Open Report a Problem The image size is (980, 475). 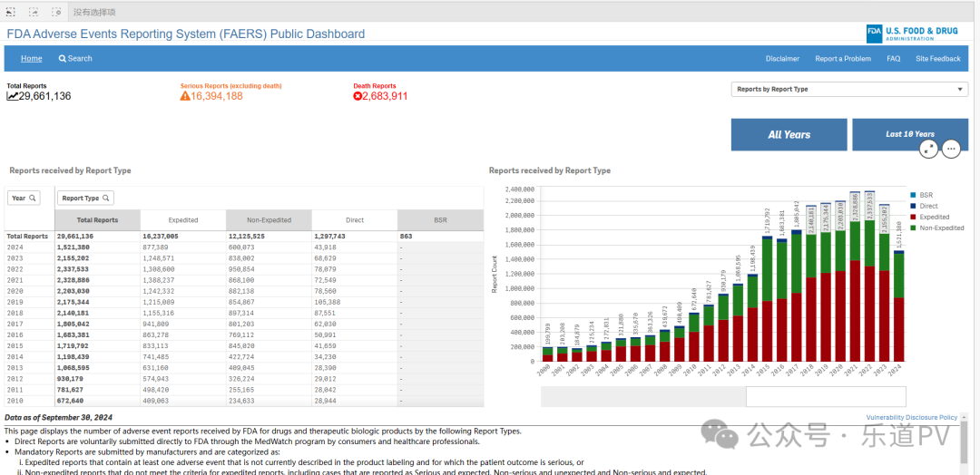tap(843, 59)
